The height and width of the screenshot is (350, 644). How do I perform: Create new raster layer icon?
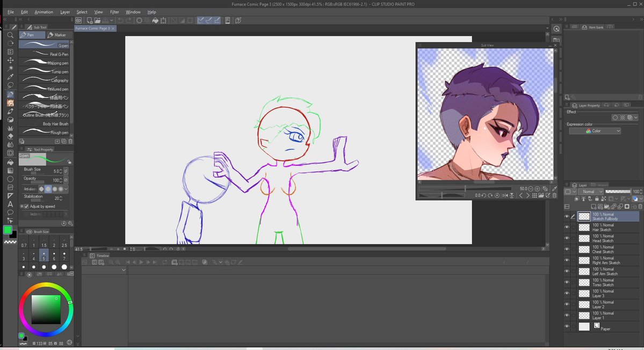[594, 207]
